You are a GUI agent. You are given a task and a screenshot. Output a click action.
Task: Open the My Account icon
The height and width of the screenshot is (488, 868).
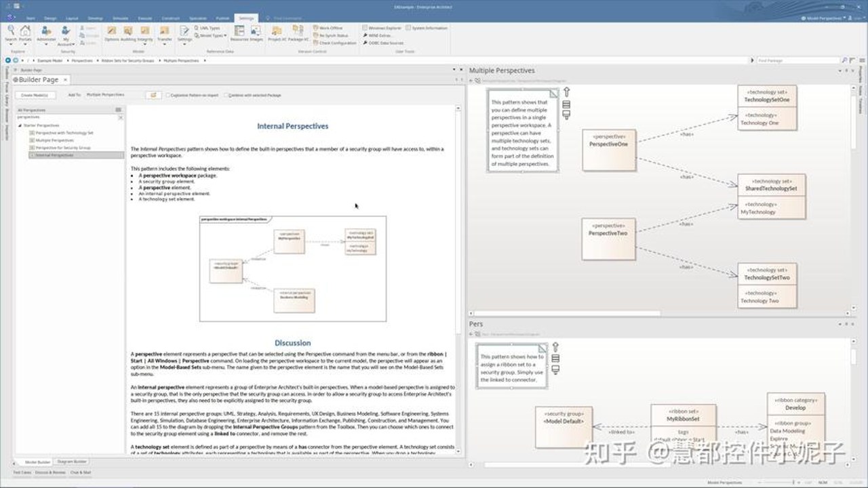(x=66, y=35)
